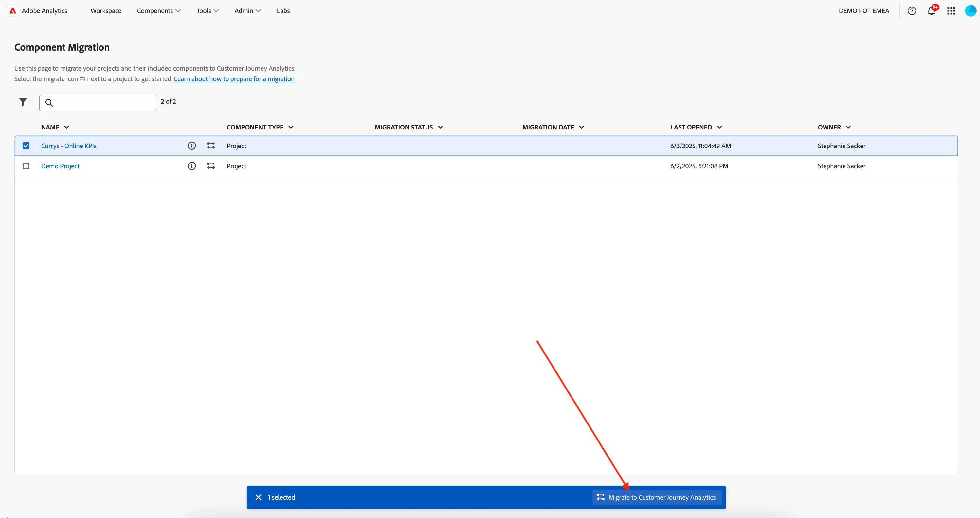Sort by the LAST OPENED column
This screenshot has width=980, height=518.
coord(696,127)
